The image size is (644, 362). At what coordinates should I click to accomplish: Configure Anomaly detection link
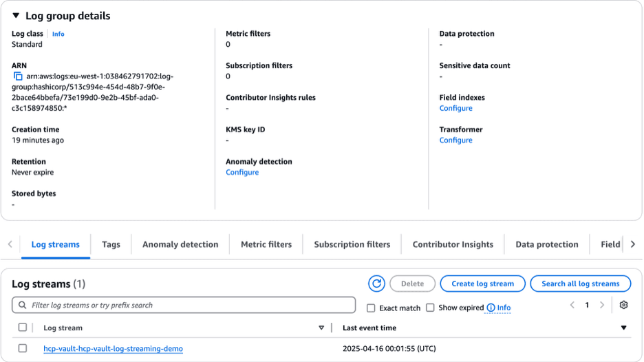click(x=242, y=172)
